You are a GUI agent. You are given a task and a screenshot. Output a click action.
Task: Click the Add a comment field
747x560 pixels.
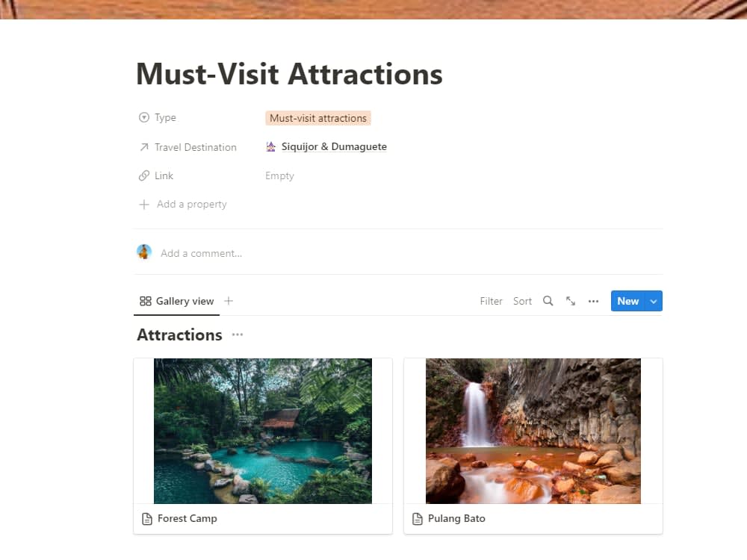(x=202, y=253)
